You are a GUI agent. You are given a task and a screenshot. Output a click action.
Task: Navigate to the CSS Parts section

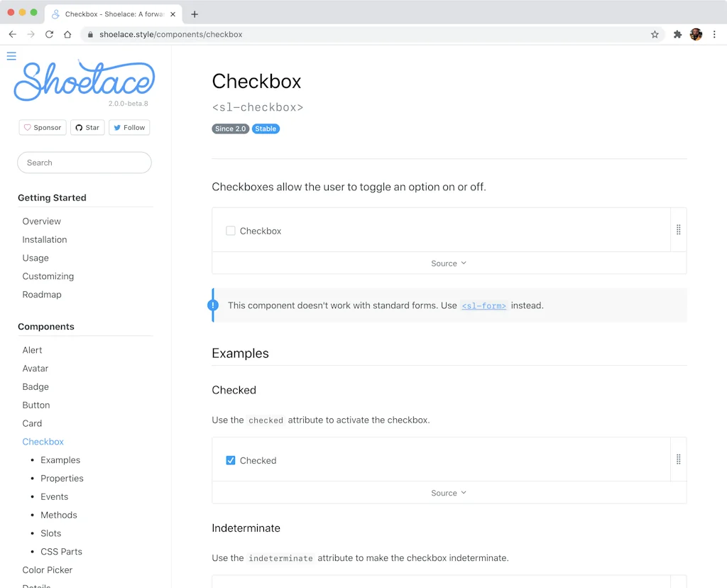pyautogui.click(x=61, y=551)
